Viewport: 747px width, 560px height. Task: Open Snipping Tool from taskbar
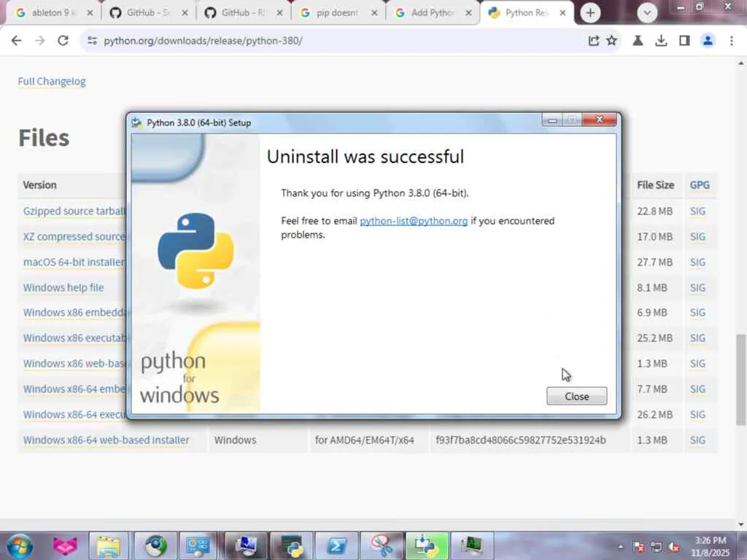coord(382,545)
